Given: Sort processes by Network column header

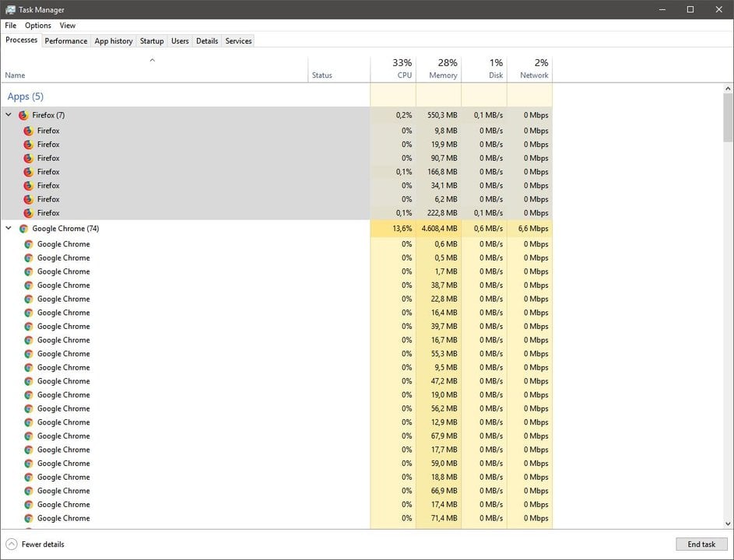Looking at the screenshot, I should [x=529, y=69].
